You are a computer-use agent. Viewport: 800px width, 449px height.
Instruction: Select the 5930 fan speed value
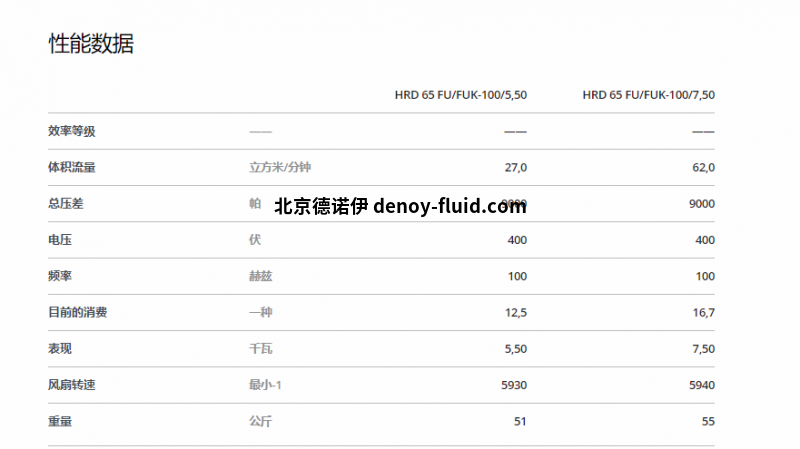click(513, 385)
